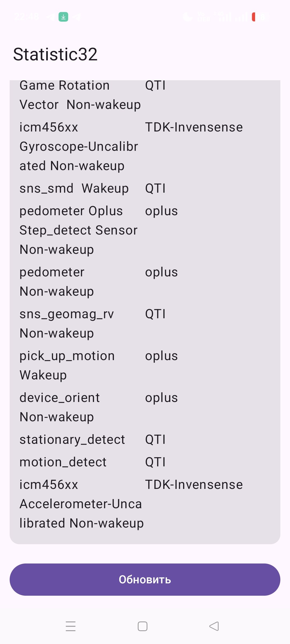Viewport: 290px width, 644px height.
Task: Tap the icm456xx Gyroscope-Uncalibrated sensor entry
Action: tap(145, 147)
